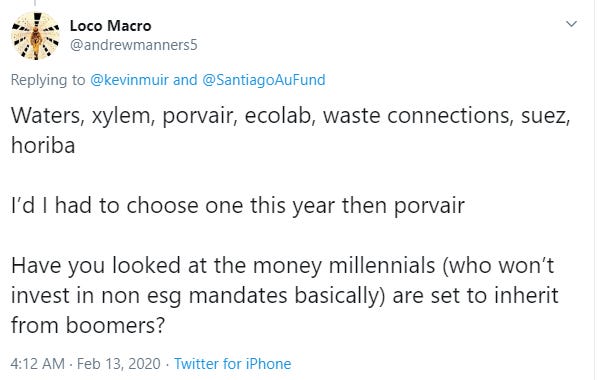
Task: Visit the @kevinmuir mention link
Action: [x=129, y=80]
